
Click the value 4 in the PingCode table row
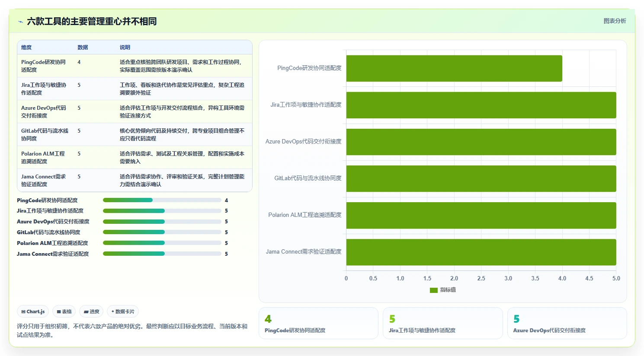[x=79, y=62]
